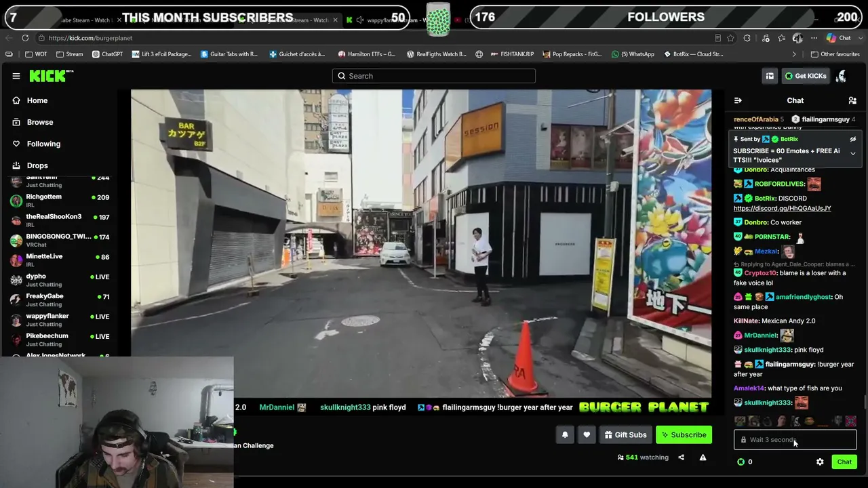The height and width of the screenshot is (488, 868).
Task: Open Home in the Kick sidebar
Action: tap(37, 100)
